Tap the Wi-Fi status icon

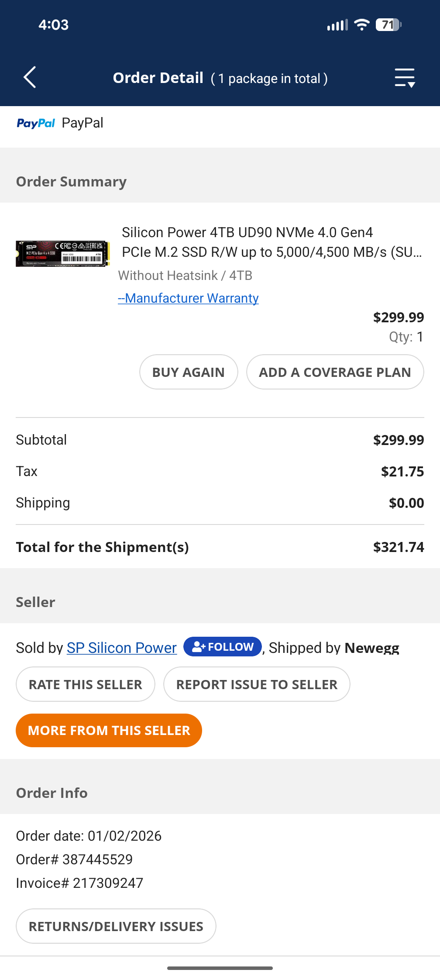(361, 25)
